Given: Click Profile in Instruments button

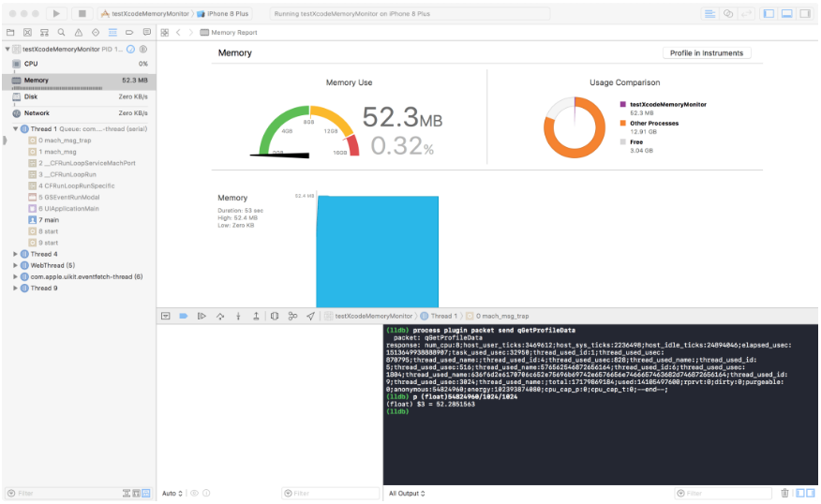Looking at the screenshot, I should click(x=707, y=52).
